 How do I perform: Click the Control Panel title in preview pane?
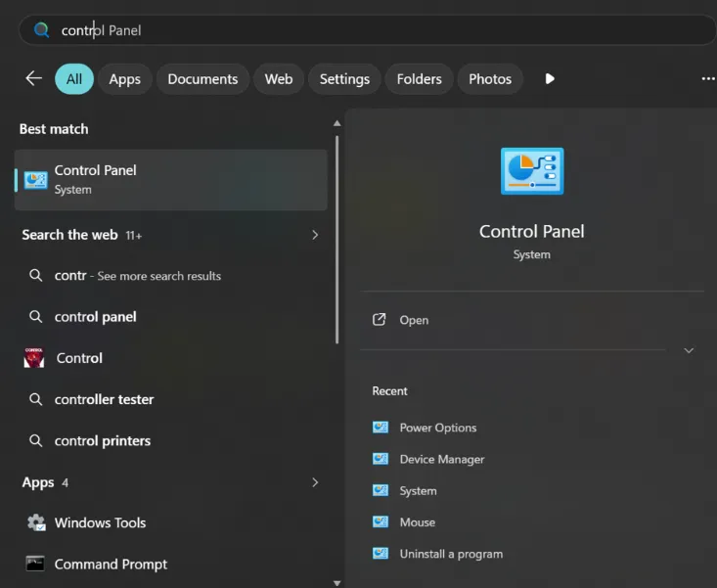pyautogui.click(x=532, y=231)
